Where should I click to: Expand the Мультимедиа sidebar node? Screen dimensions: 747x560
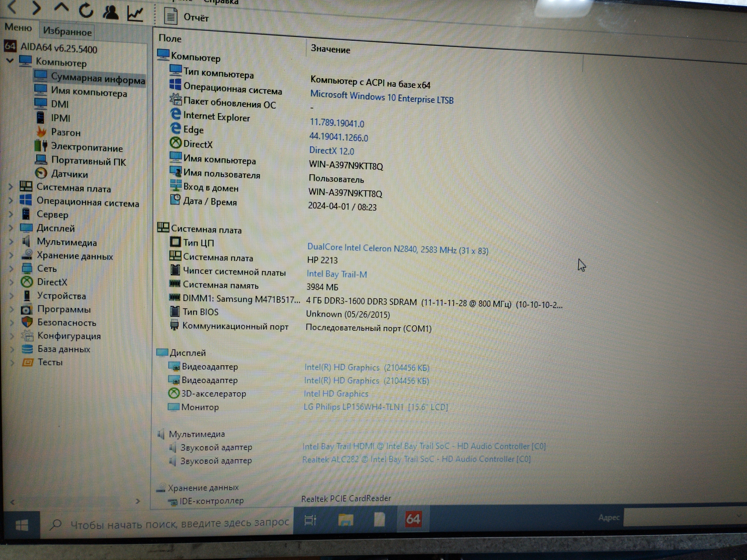coord(11,241)
